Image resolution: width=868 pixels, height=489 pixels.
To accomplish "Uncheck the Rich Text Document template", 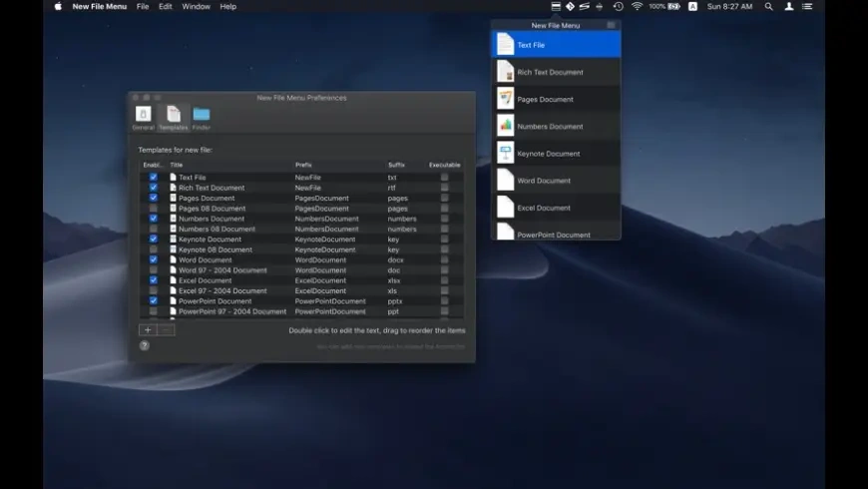I will point(154,188).
